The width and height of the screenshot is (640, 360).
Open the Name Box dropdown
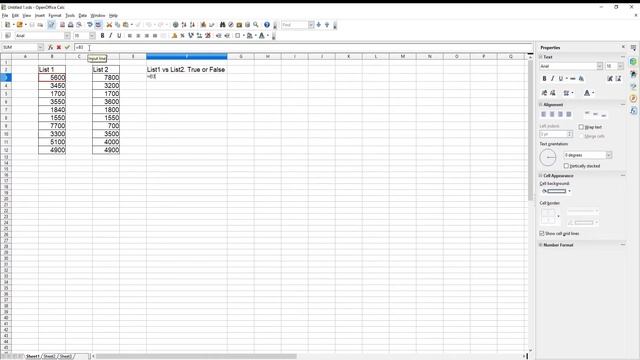click(40, 47)
